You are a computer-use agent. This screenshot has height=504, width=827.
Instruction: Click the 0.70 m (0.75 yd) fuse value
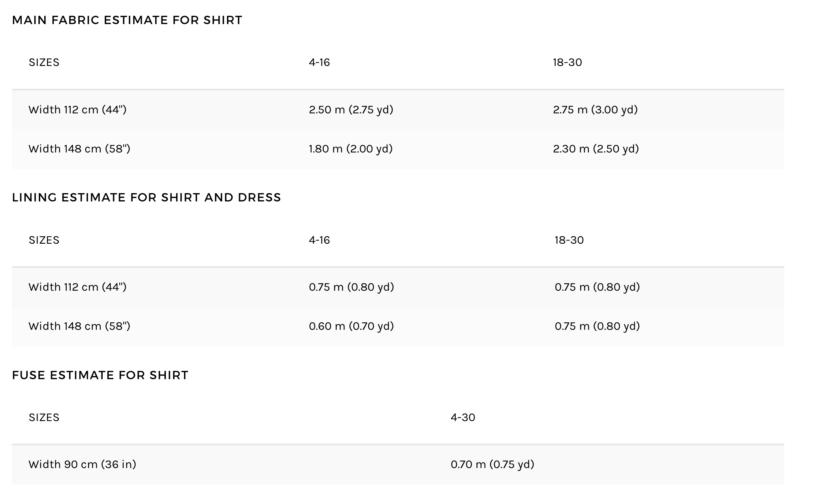[x=492, y=465]
